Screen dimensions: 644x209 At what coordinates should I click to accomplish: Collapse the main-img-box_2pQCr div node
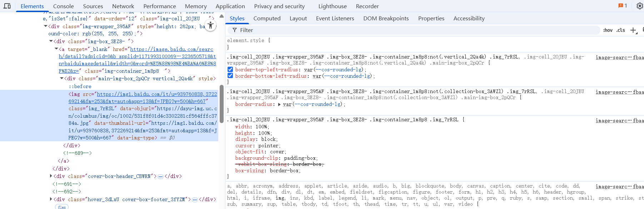[61, 78]
